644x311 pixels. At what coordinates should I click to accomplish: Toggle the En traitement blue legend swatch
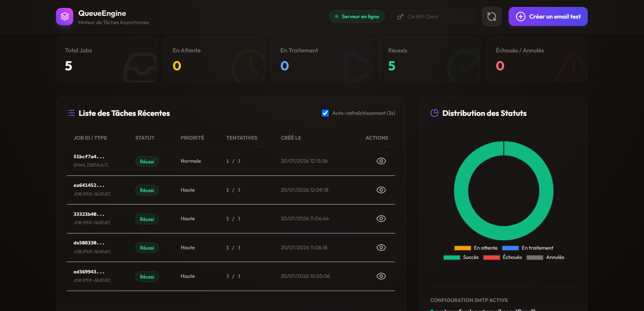510,248
